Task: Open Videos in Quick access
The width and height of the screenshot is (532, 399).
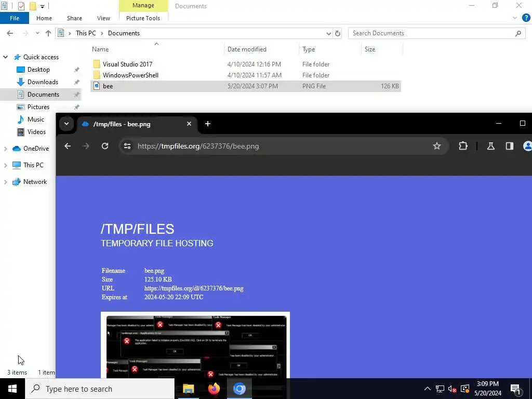Action: click(36, 132)
